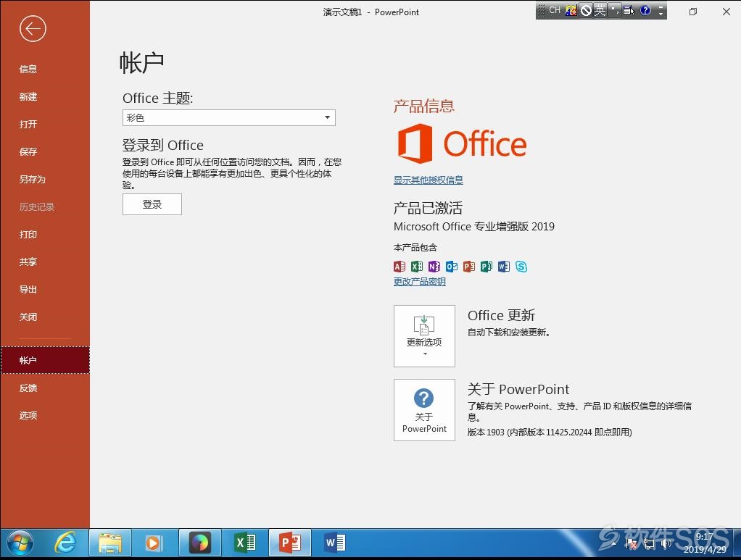Select 打印 in the backstage menu
This screenshot has width=741, height=560.
[x=28, y=234]
